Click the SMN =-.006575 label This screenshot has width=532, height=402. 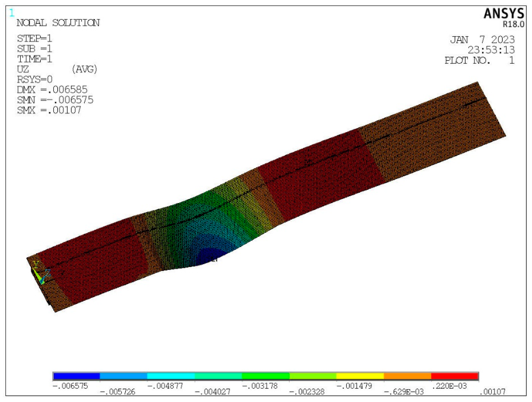click(55, 100)
